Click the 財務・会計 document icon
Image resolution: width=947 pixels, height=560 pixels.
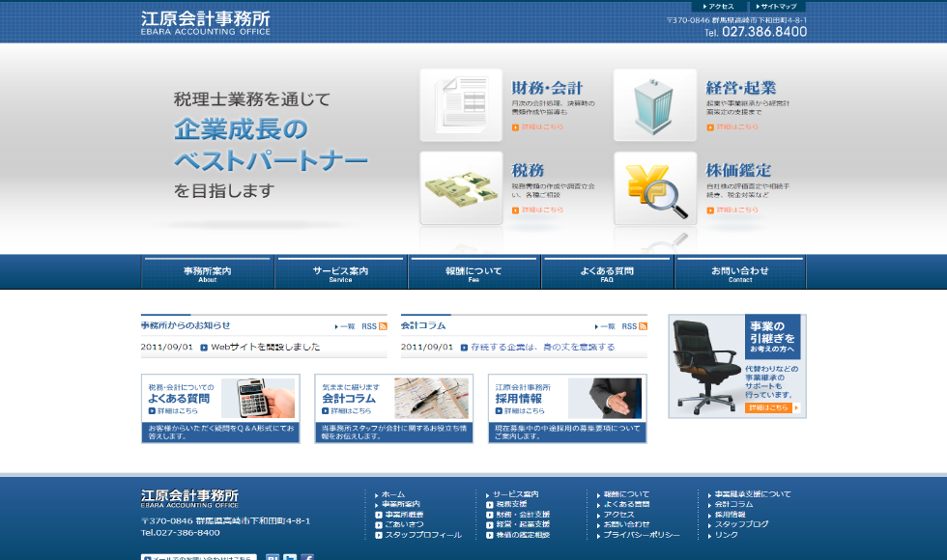pos(461,105)
